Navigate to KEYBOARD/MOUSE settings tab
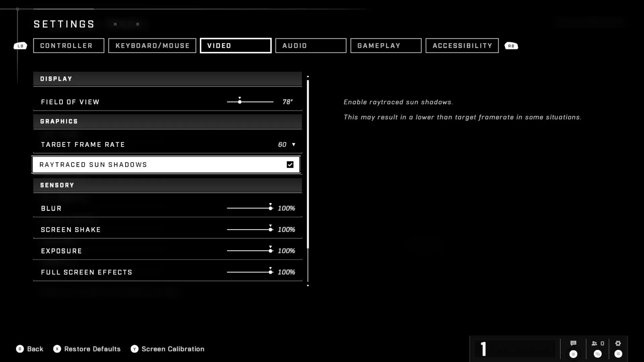Screen dimensions: 644x362 [x=153, y=46]
